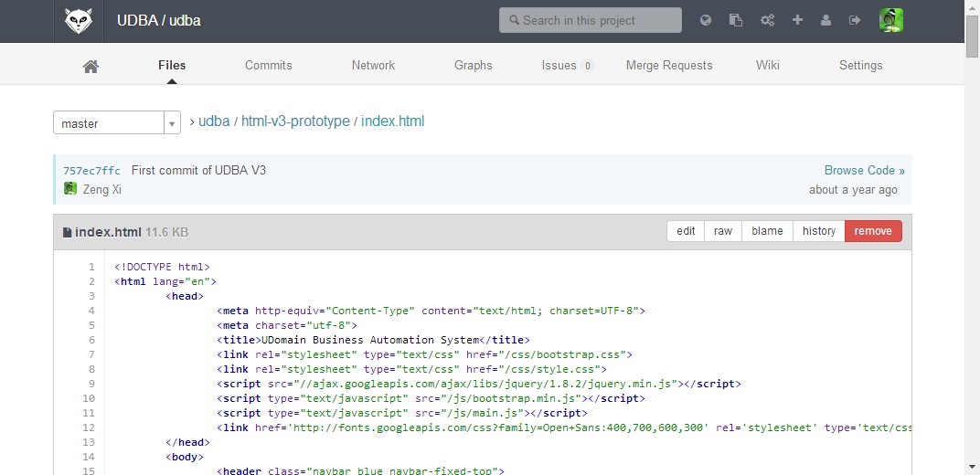980x475 pixels.
Task: Switch to the Files tab
Action: coord(172,65)
